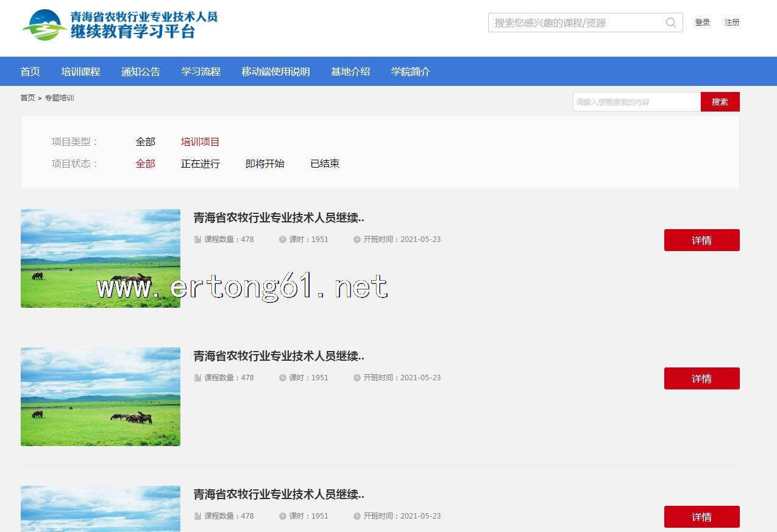Click the book icon beside first course count
Viewport: 777px width, 532px height.
click(x=197, y=239)
